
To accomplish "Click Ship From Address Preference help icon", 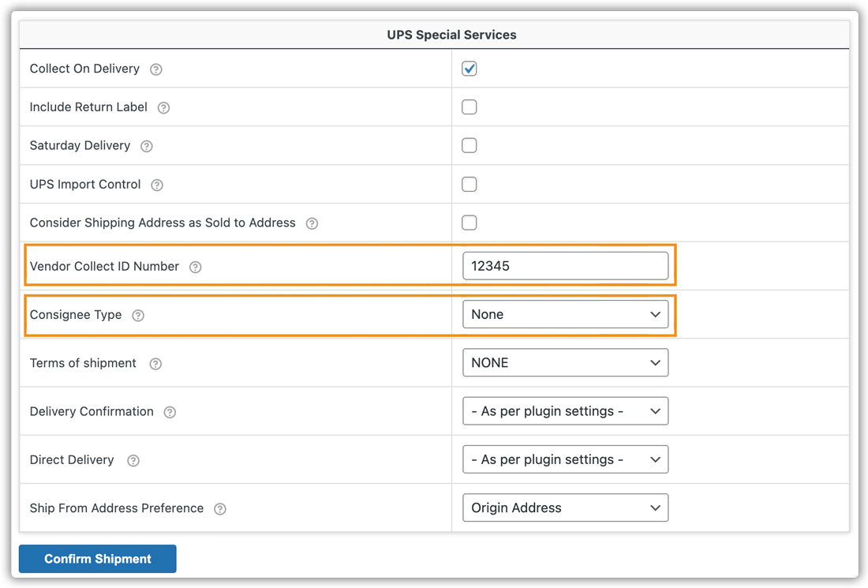I will tap(220, 509).
